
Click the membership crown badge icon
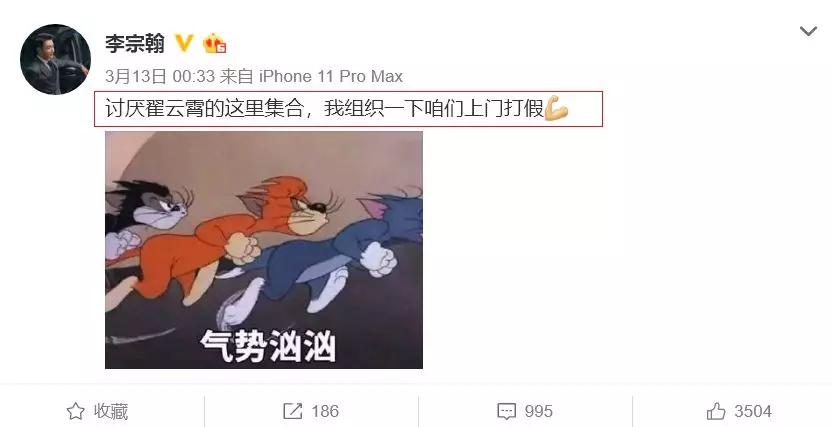click(214, 43)
